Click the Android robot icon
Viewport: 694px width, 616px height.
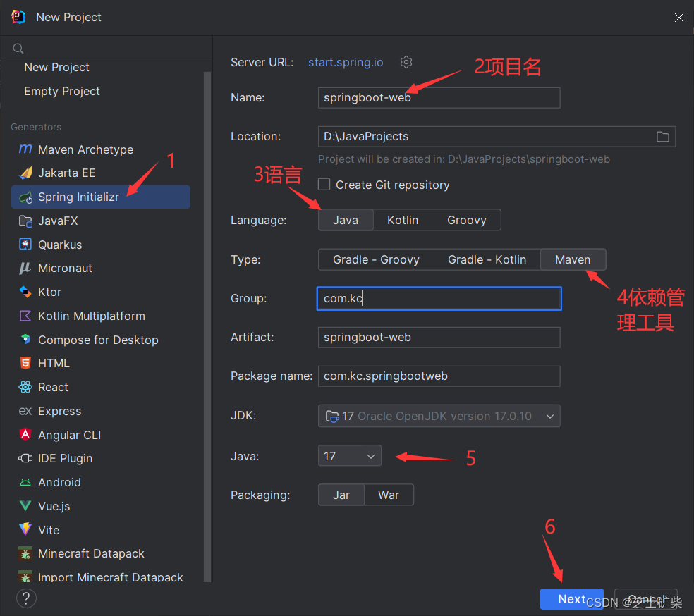pyautogui.click(x=25, y=483)
